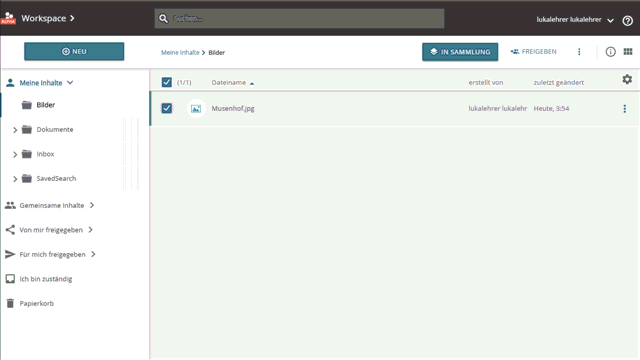Click the NEU create button

point(74,51)
